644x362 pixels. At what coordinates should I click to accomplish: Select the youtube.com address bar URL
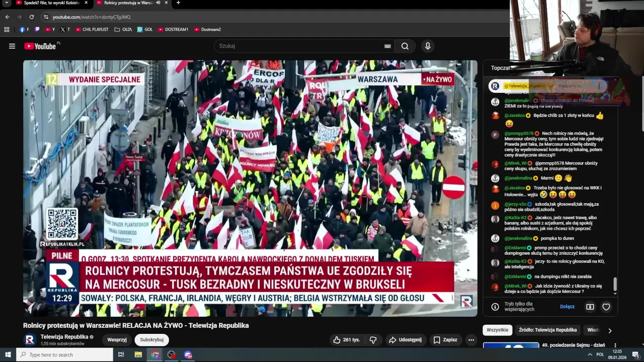pyautogui.click(x=92, y=17)
